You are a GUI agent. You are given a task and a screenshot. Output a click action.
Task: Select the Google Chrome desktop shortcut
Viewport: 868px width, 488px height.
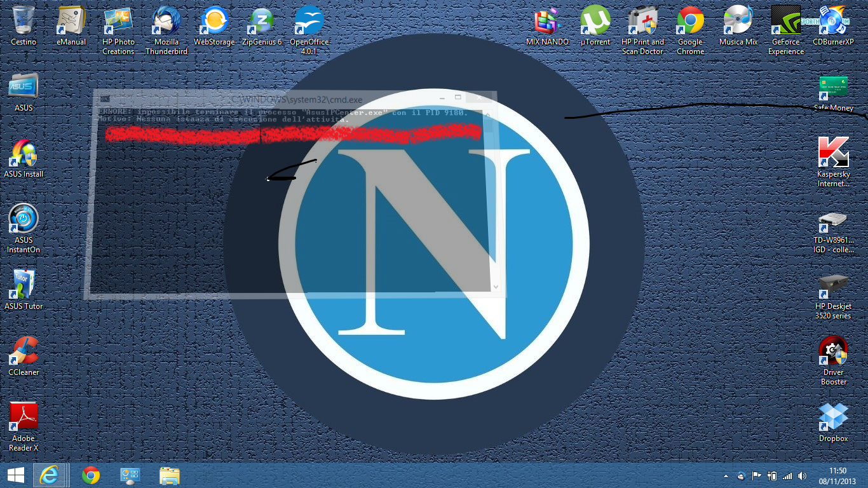690,30
